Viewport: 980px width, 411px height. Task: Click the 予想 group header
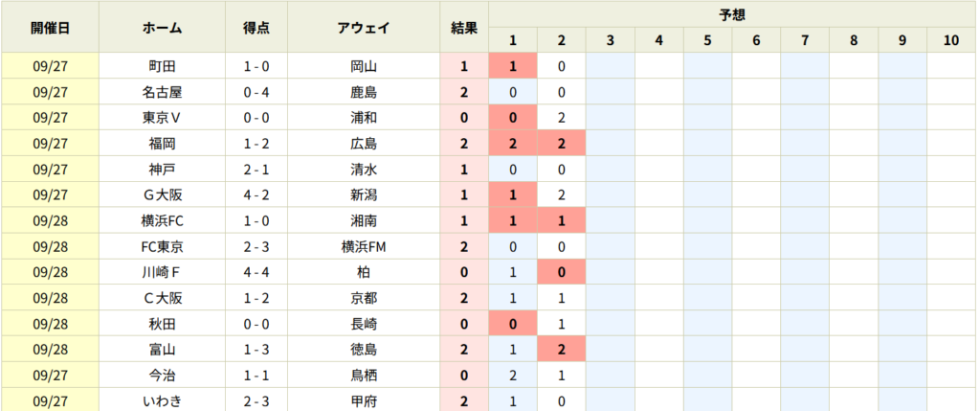pyautogui.click(x=733, y=14)
